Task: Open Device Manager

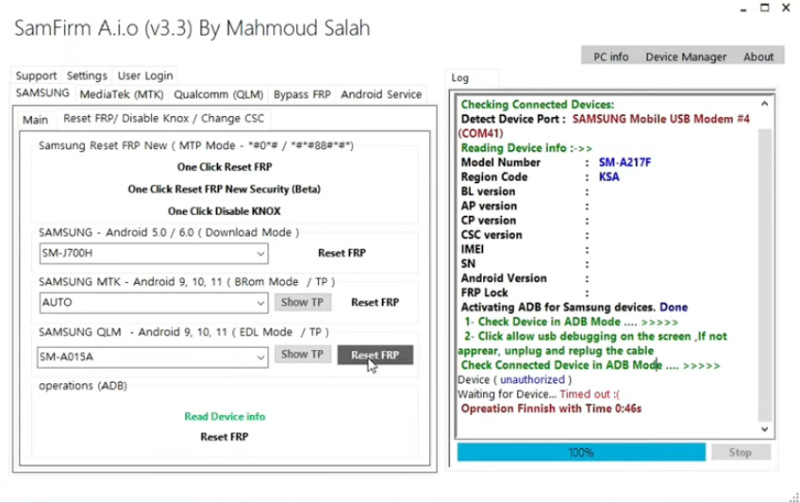Action: click(x=686, y=57)
